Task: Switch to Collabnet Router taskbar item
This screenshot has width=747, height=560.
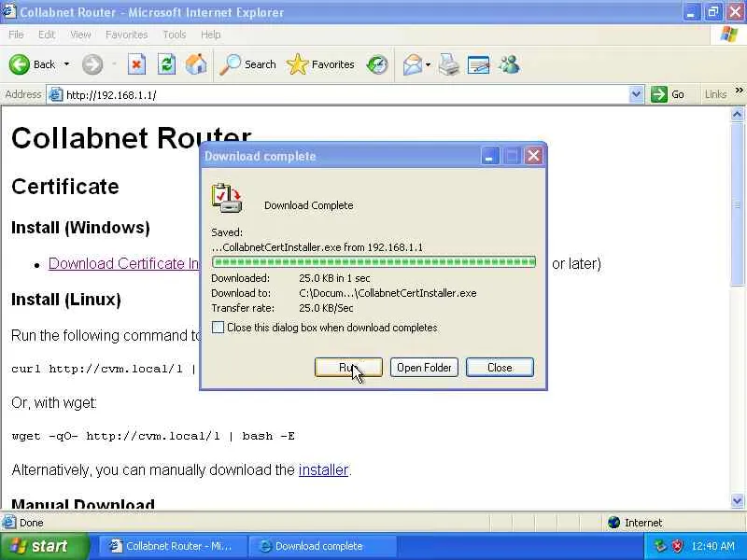Action: coord(173,546)
